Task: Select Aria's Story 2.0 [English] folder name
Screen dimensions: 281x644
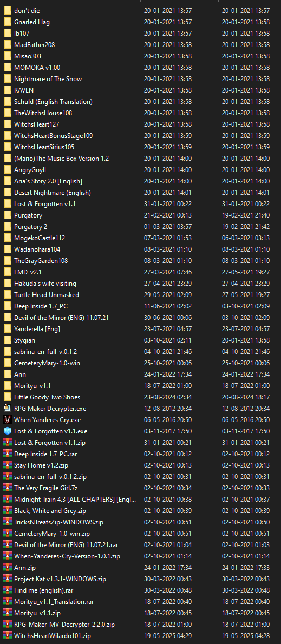Action: pos(48,181)
